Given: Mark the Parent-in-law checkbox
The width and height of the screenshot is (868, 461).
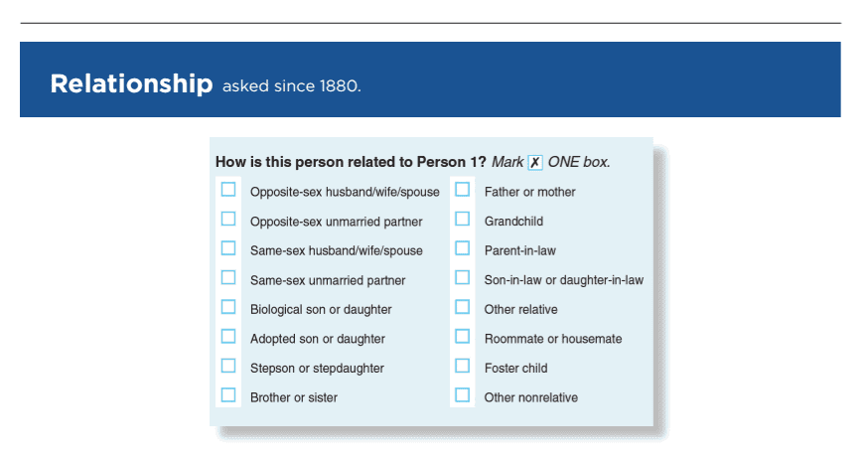Looking at the screenshot, I should coord(463,248).
